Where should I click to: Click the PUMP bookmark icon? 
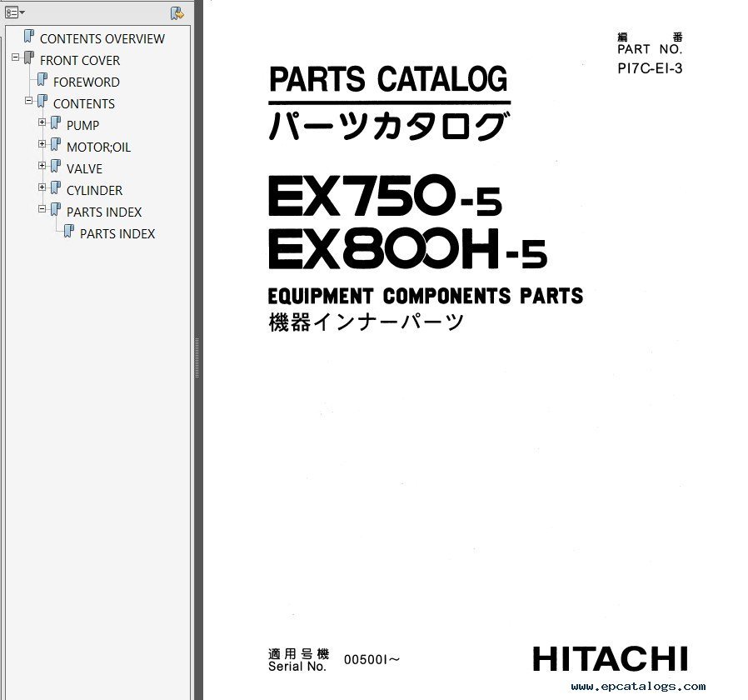(x=56, y=122)
